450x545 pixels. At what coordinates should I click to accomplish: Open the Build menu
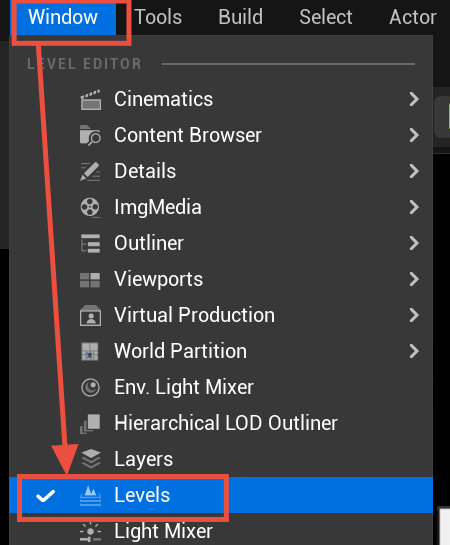point(240,17)
